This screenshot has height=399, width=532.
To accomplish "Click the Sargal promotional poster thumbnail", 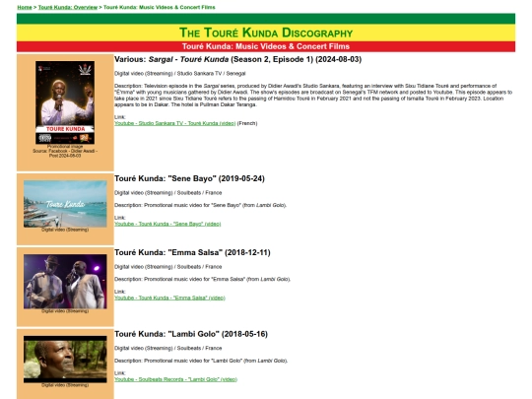I will 65,102.
